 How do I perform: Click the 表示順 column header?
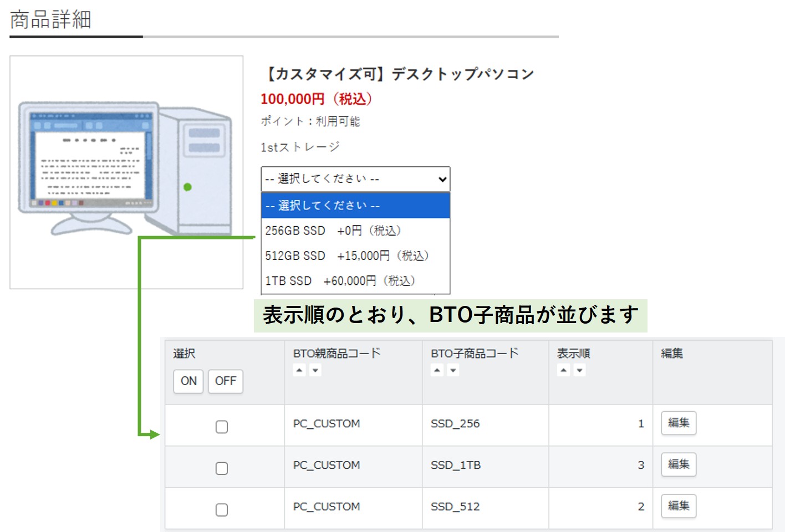coord(574,354)
